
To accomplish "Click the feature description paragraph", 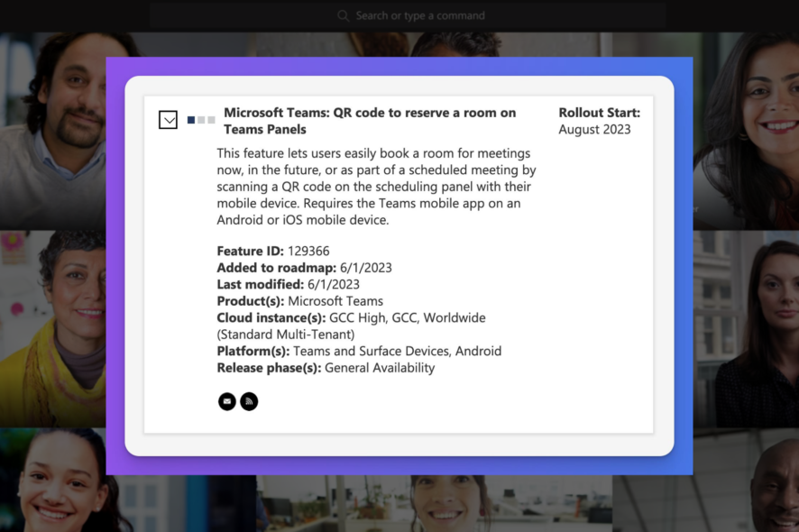I will click(x=377, y=187).
